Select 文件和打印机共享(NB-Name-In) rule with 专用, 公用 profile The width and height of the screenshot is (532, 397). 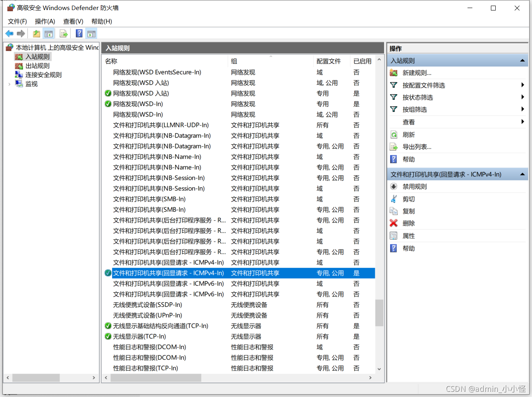click(157, 167)
